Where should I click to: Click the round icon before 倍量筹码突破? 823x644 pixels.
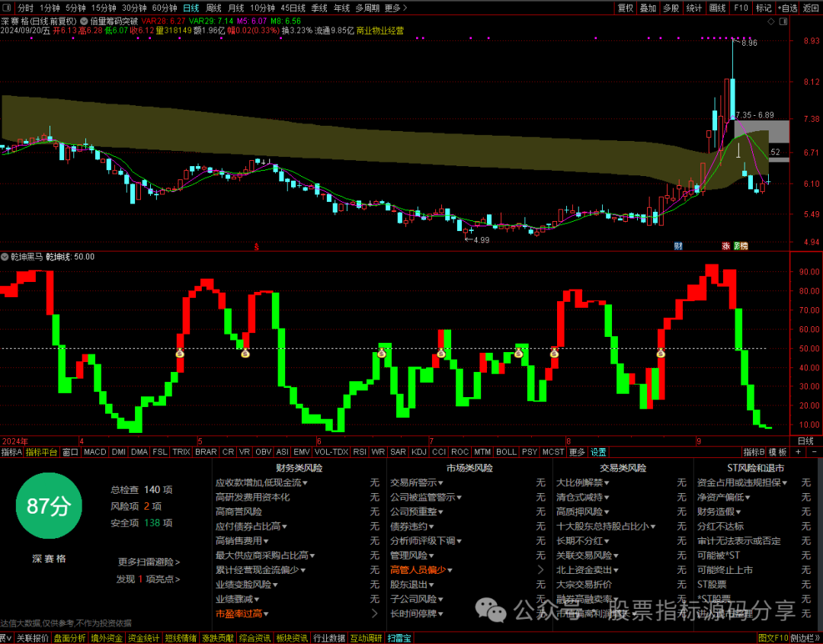tap(84, 21)
